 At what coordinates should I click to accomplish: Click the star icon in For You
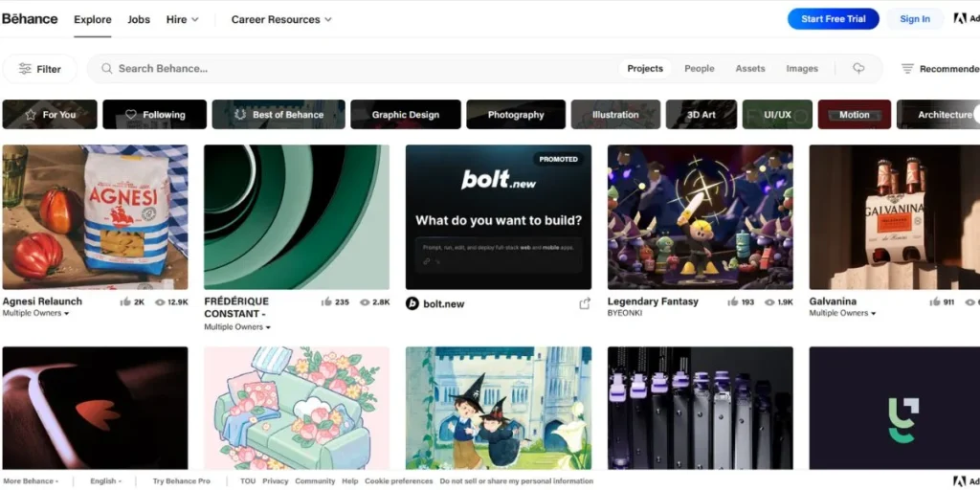pyautogui.click(x=31, y=115)
